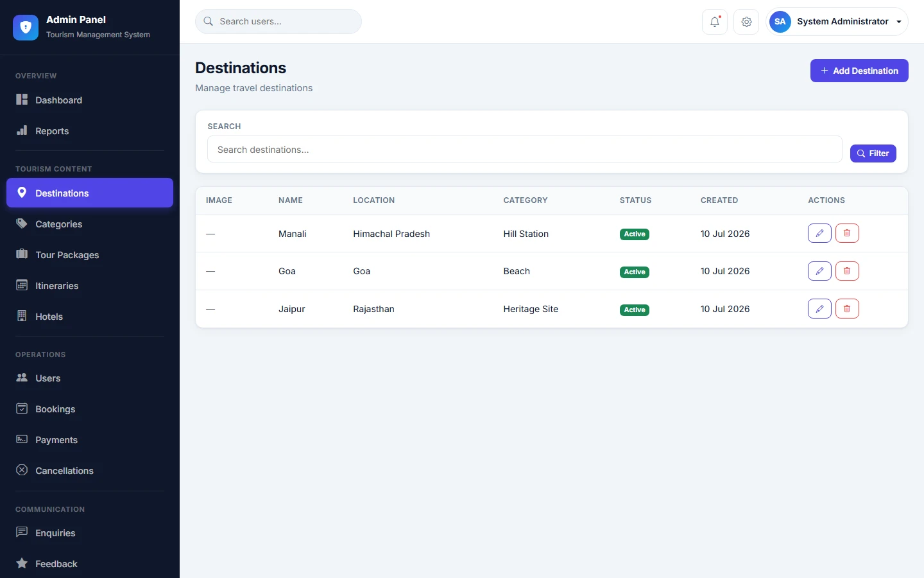
Task: Click the SA user avatar
Action: (780, 22)
